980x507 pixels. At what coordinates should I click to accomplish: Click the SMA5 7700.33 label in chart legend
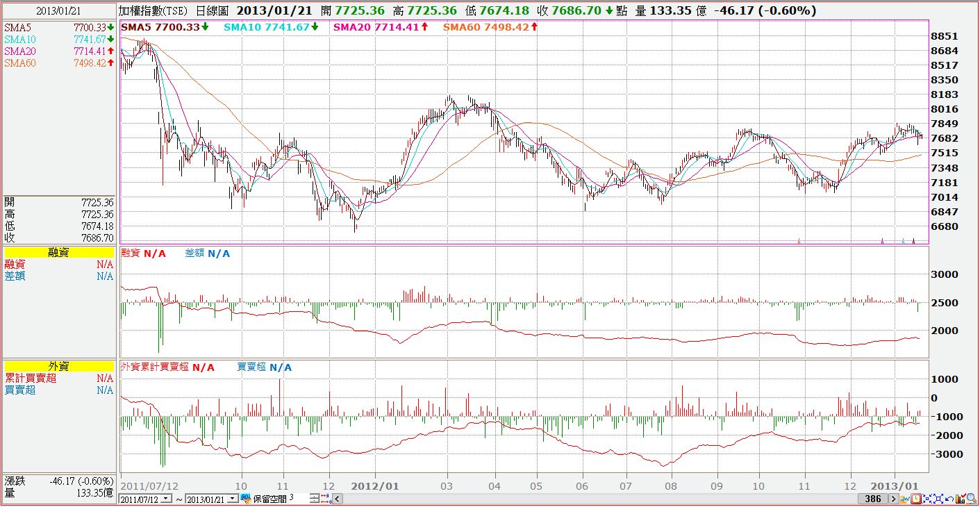click(x=165, y=26)
